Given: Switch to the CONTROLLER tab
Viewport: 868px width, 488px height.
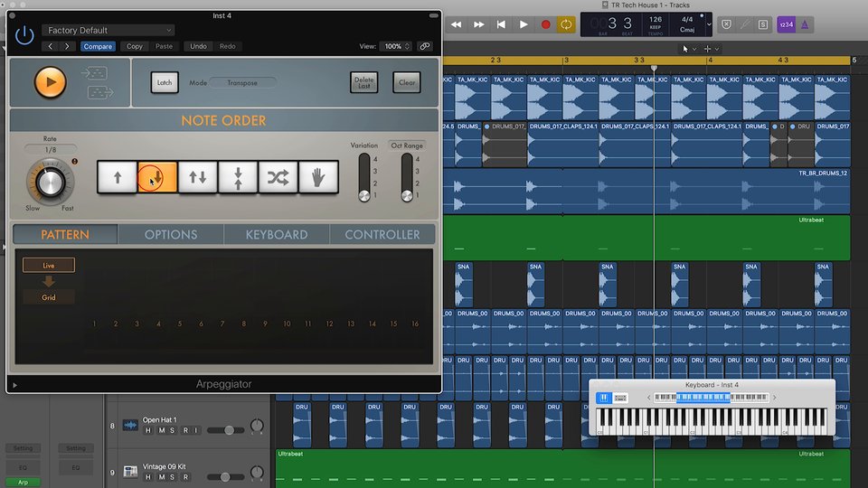Looking at the screenshot, I should pos(382,235).
